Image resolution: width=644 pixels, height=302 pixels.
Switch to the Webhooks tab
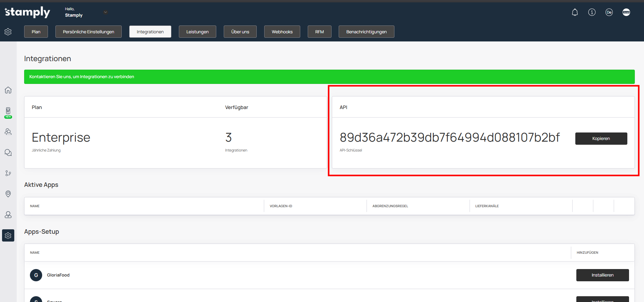(282, 32)
